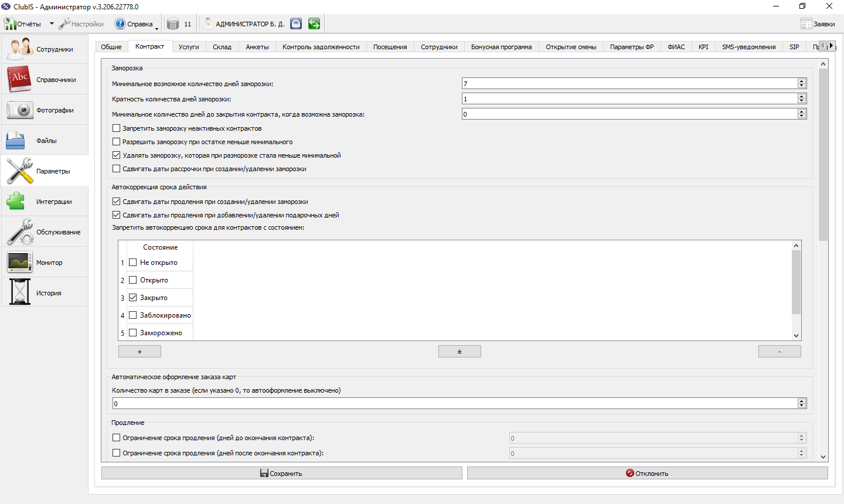Click the Настройки wrench icon
844x504 pixels.
click(64, 23)
